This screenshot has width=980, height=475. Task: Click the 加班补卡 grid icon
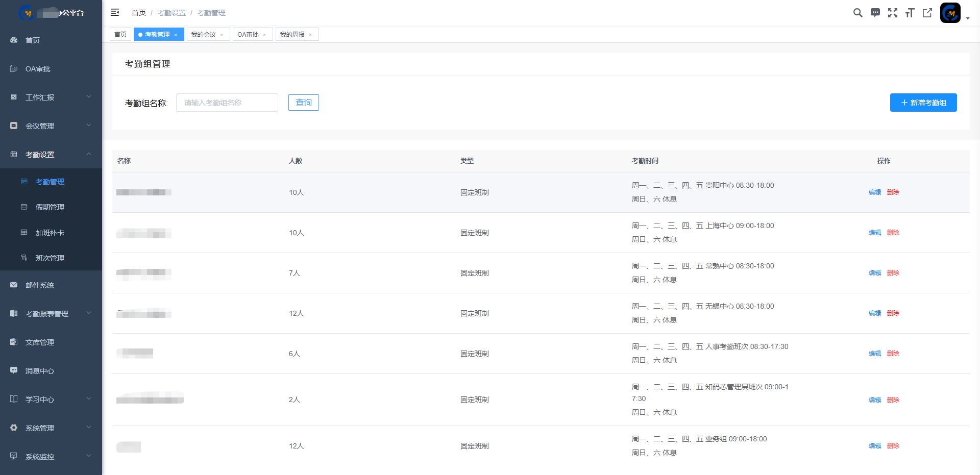click(24, 232)
